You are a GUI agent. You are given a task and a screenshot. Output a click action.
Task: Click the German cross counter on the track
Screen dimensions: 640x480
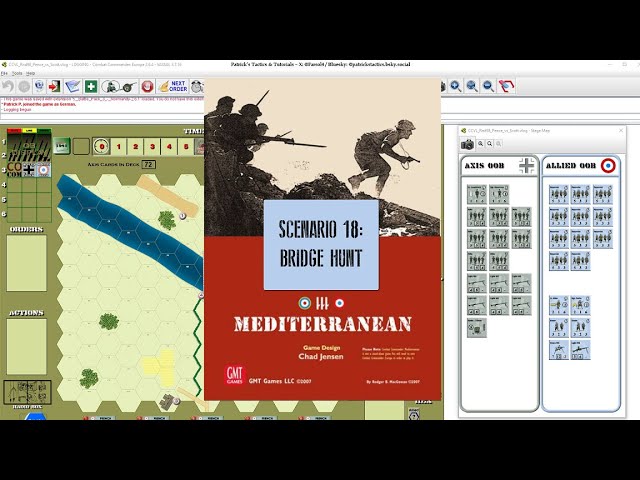[x=29, y=169]
